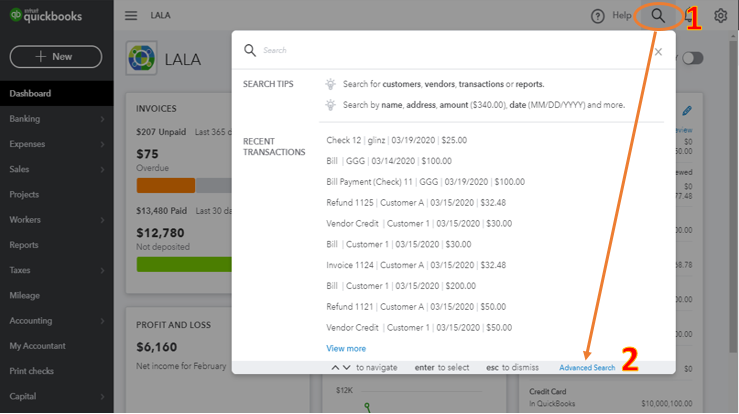Click the magnifier search icon in header
This screenshot has width=739, height=414.
(x=658, y=16)
